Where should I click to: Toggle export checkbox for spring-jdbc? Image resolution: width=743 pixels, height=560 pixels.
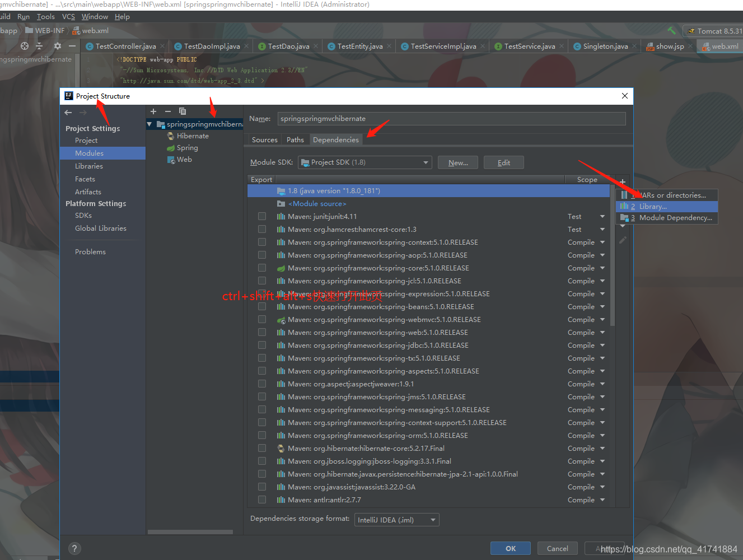tap(262, 345)
